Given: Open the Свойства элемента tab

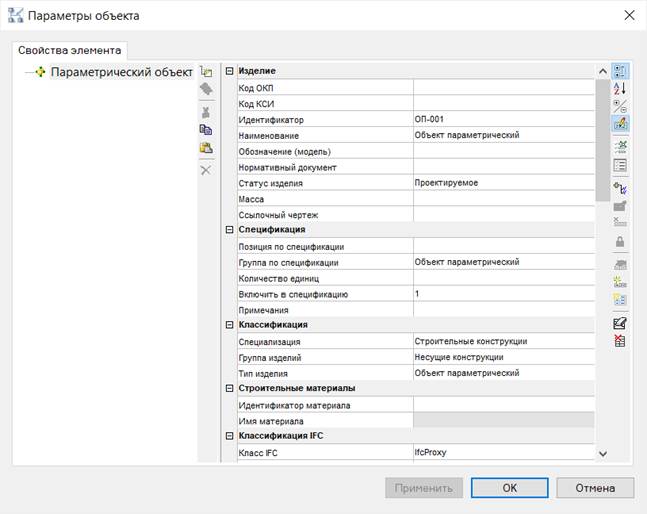Looking at the screenshot, I should [70, 50].
